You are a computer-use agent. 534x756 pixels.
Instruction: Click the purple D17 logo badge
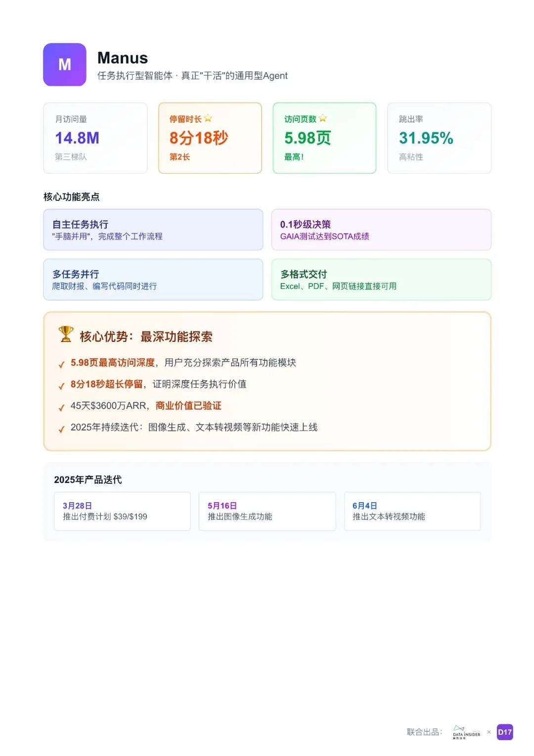coord(505,732)
